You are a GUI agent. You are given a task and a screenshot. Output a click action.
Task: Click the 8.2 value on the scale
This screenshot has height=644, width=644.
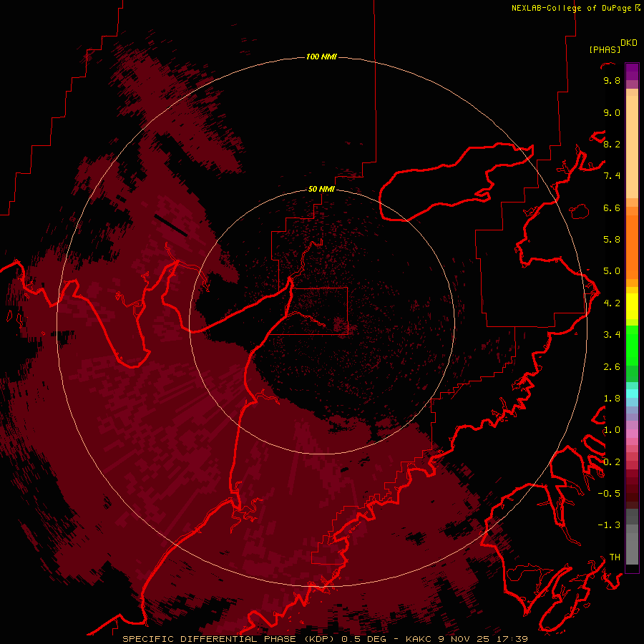tap(612, 144)
